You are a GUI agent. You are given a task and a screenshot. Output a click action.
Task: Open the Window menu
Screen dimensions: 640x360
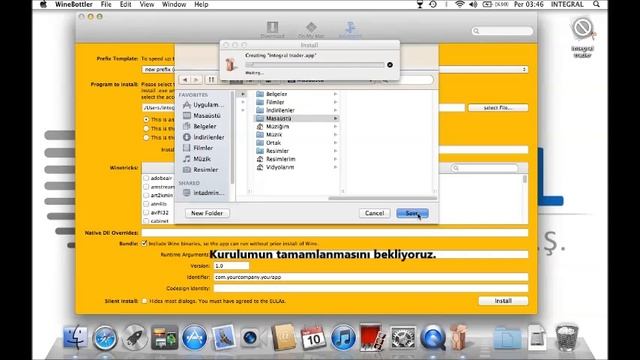(174, 4)
